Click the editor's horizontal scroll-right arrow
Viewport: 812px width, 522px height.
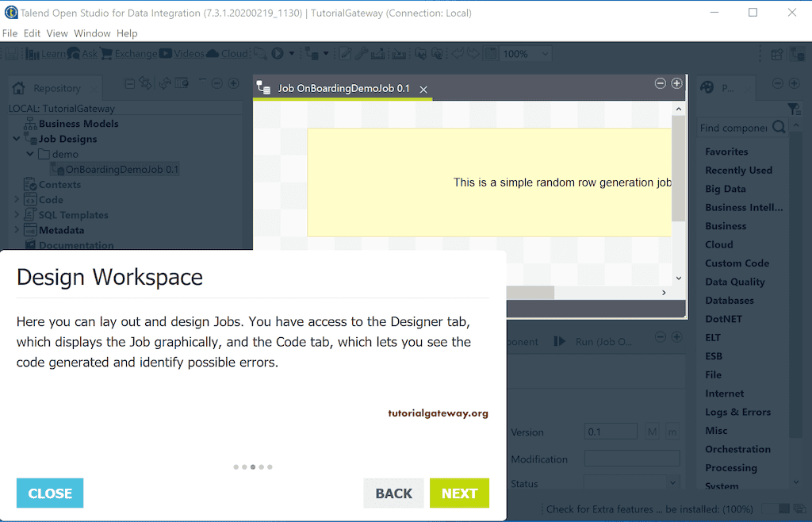tap(664, 293)
